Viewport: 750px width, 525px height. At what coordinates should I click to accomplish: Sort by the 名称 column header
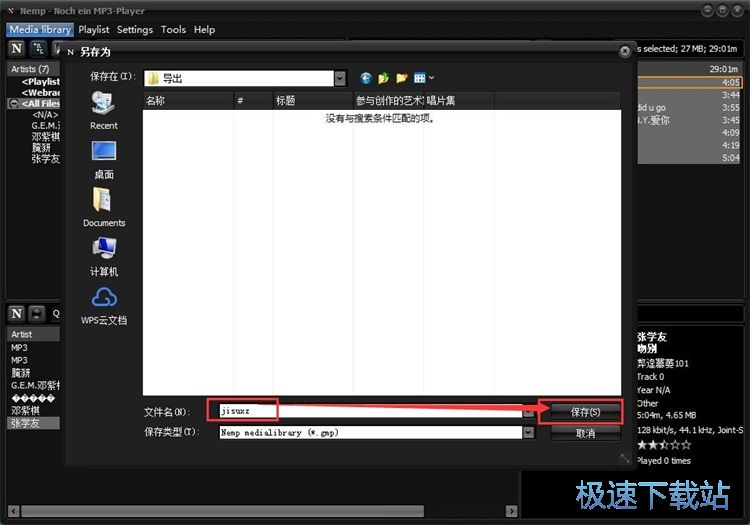pyautogui.click(x=188, y=100)
